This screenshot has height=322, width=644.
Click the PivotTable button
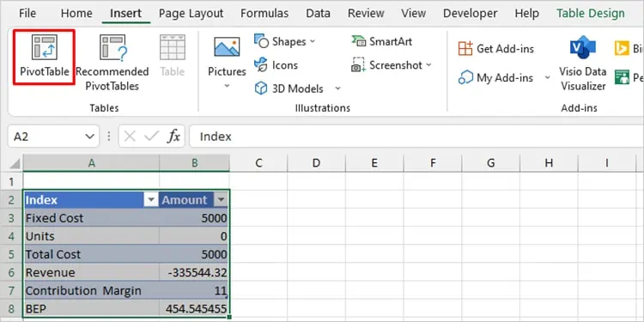tap(44, 57)
